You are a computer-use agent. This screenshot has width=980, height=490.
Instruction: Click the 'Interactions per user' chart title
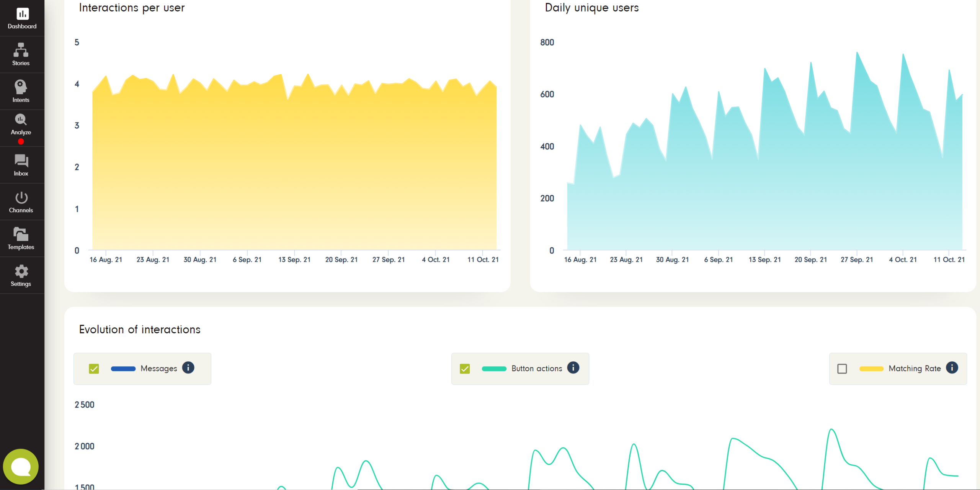(x=132, y=8)
